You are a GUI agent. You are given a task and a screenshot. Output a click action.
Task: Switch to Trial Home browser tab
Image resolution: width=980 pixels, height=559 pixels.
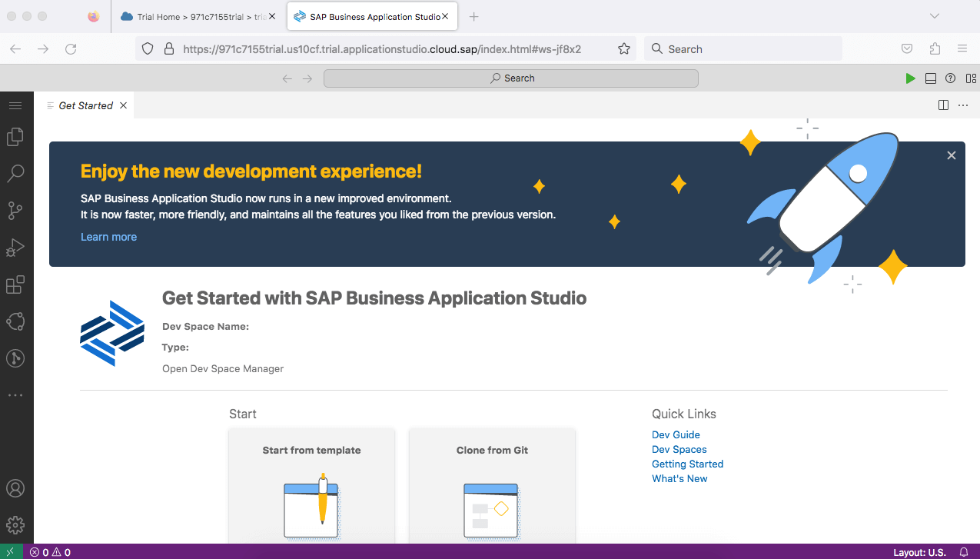point(198,16)
